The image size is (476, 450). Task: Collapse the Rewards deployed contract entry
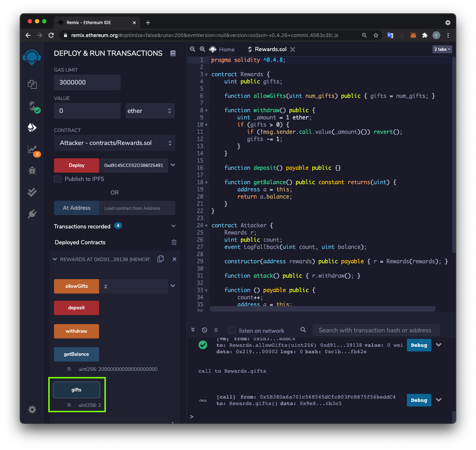click(55, 259)
